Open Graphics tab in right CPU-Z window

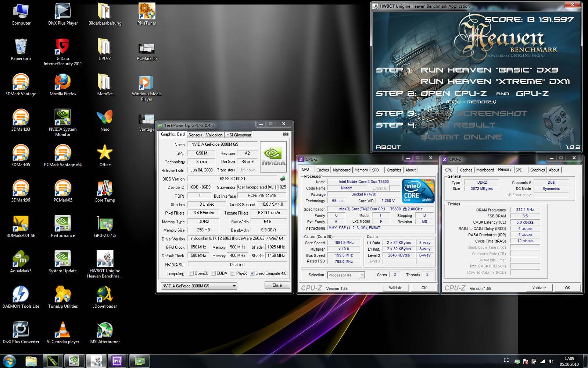pos(537,170)
